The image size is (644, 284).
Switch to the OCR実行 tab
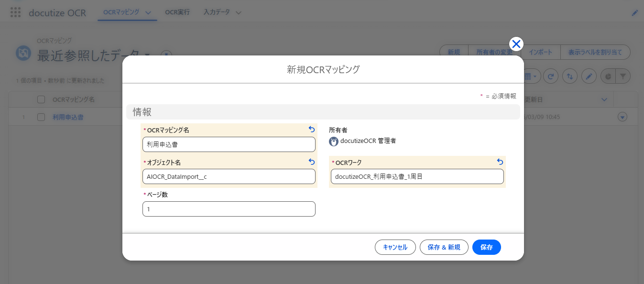click(x=177, y=11)
